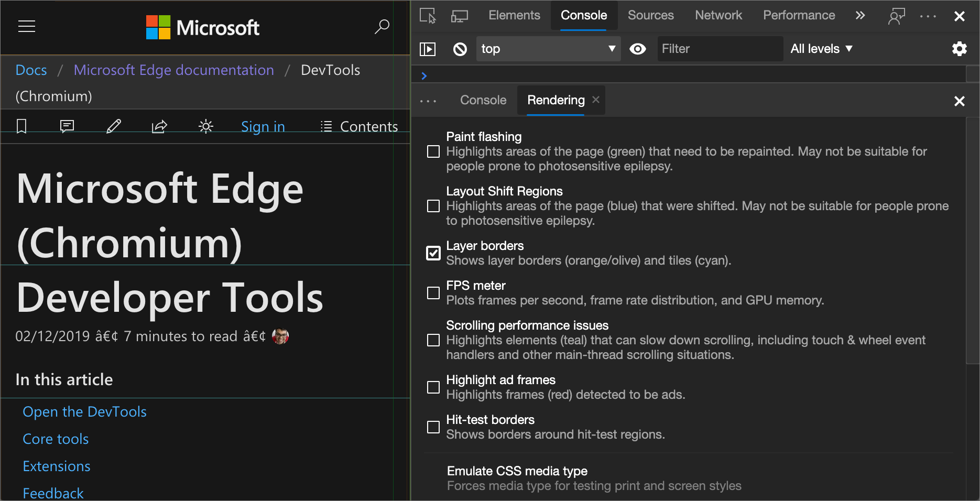980x501 pixels.
Task: Go to Feedback section link
Action: (53, 493)
